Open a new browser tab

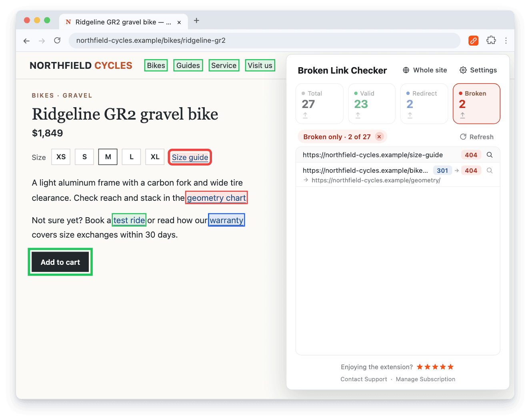(196, 21)
